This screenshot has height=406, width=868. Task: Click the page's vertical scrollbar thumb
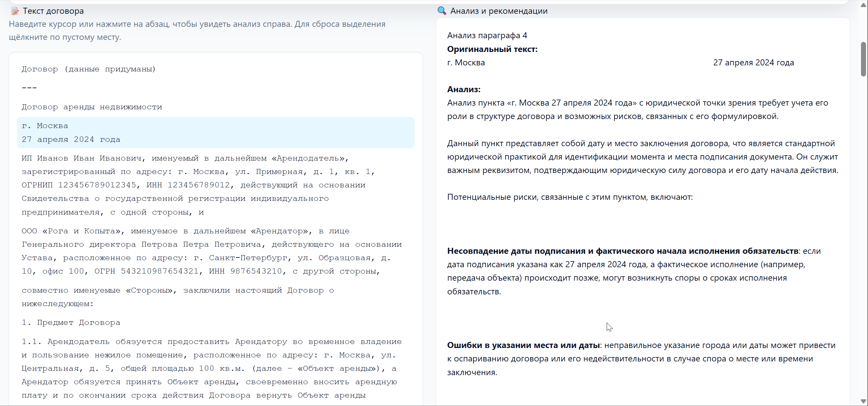864,59
